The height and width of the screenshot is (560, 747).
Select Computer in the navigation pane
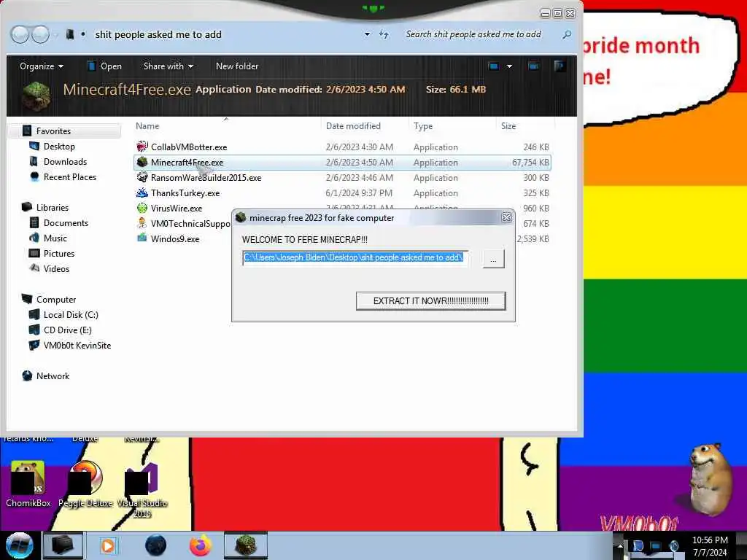(56, 300)
